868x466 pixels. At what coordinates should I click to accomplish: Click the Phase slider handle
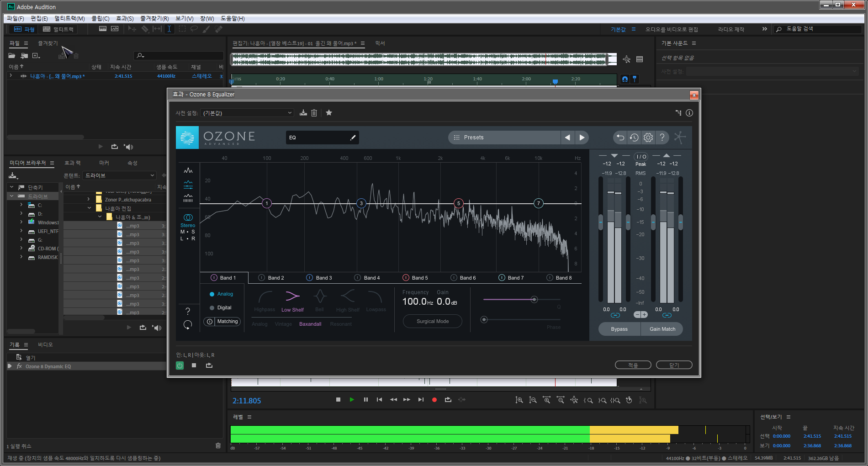[484, 319]
